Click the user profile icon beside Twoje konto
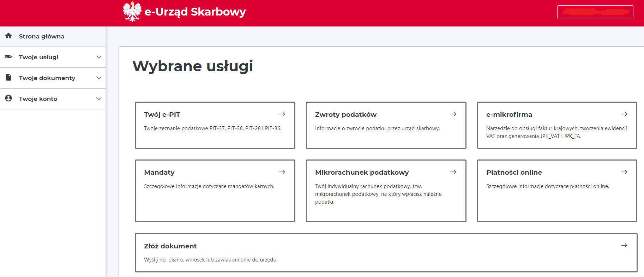644x277 pixels. (x=8, y=98)
